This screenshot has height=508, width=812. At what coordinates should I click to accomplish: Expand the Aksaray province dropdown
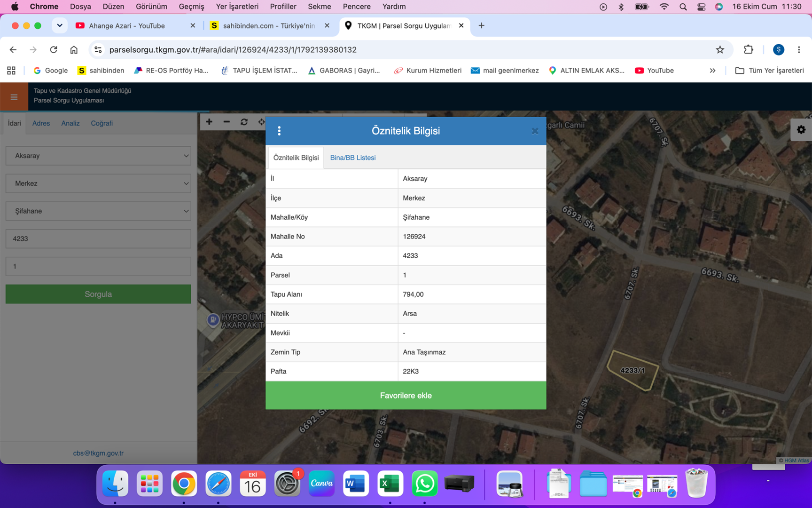(98, 156)
